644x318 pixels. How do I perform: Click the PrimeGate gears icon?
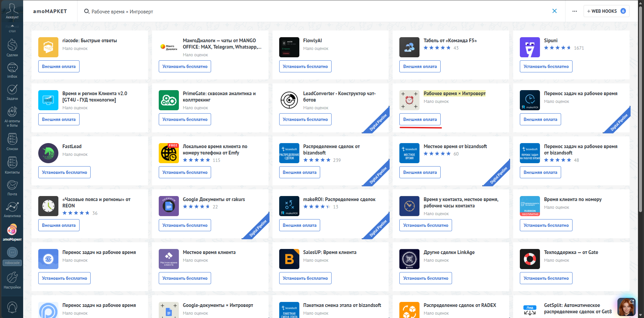168,100
